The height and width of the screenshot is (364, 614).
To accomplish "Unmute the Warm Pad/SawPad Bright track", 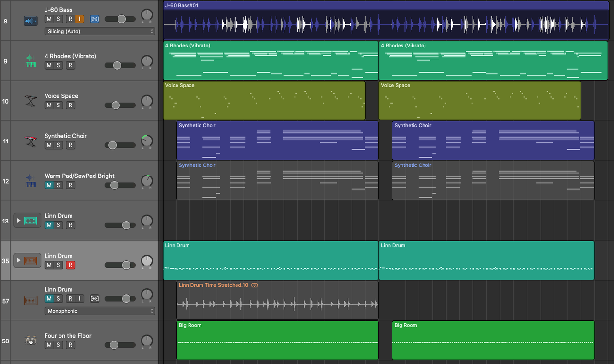I will 49,185.
